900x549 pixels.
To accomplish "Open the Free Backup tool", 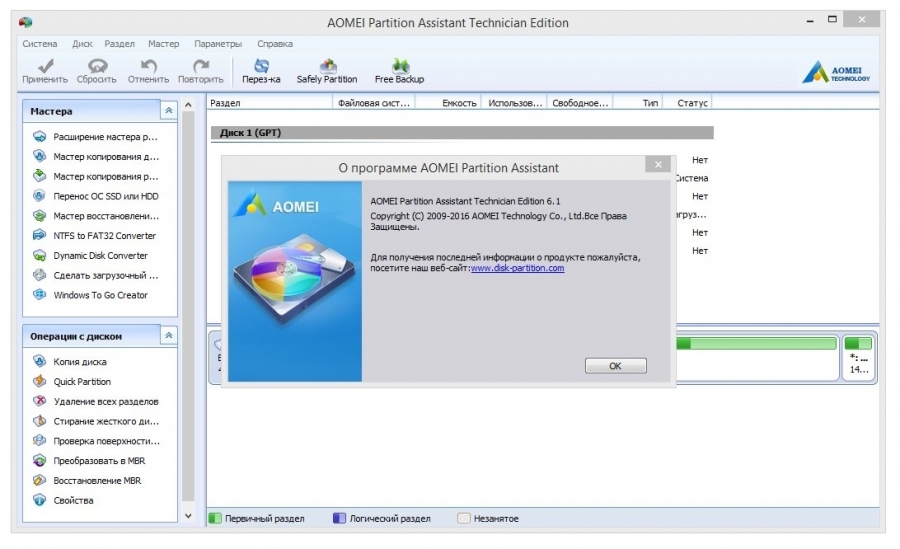I will coord(399,66).
